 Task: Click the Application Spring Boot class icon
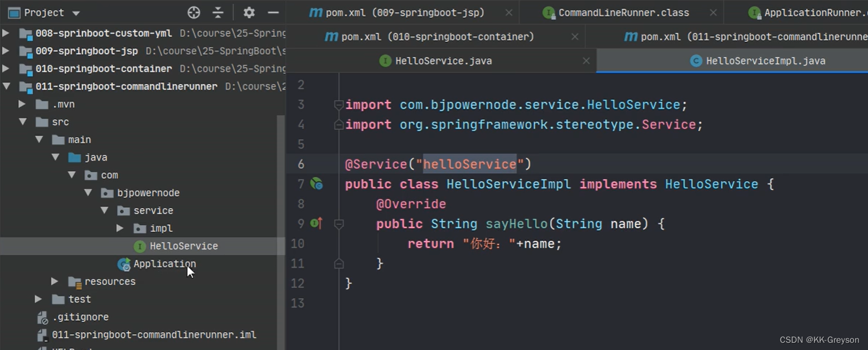(x=124, y=264)
